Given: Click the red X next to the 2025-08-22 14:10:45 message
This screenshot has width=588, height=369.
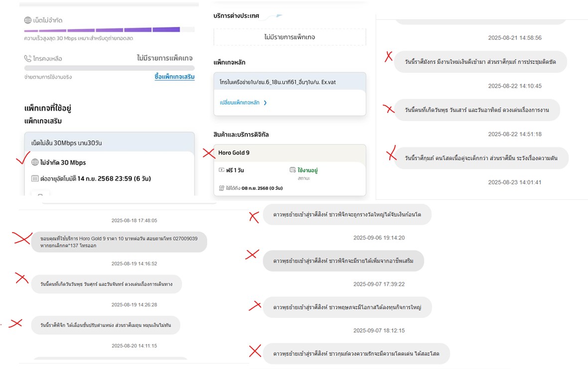Looking at the screenshot, I should pyautogui.click(x=389, y=109).
